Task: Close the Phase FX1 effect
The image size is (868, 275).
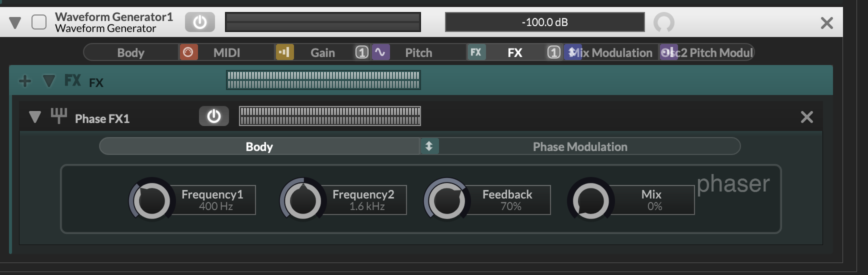Action: [806, 117]
